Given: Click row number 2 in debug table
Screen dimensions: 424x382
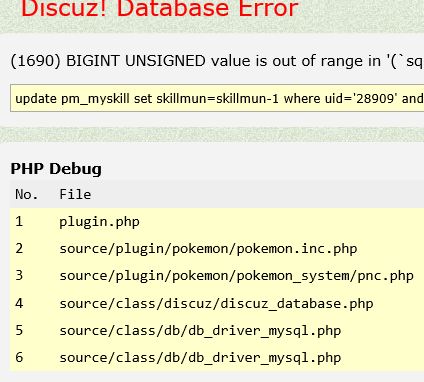Looking at the screenshot, I should point(19,249).
